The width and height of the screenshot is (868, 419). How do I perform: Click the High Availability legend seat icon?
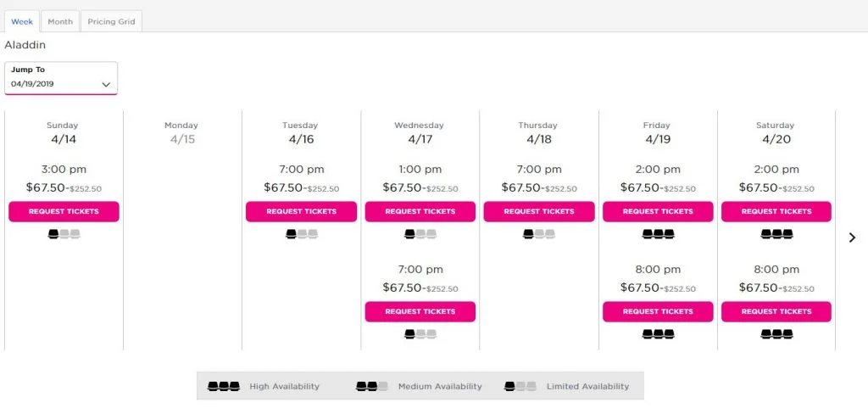click(x=224, y=386)
